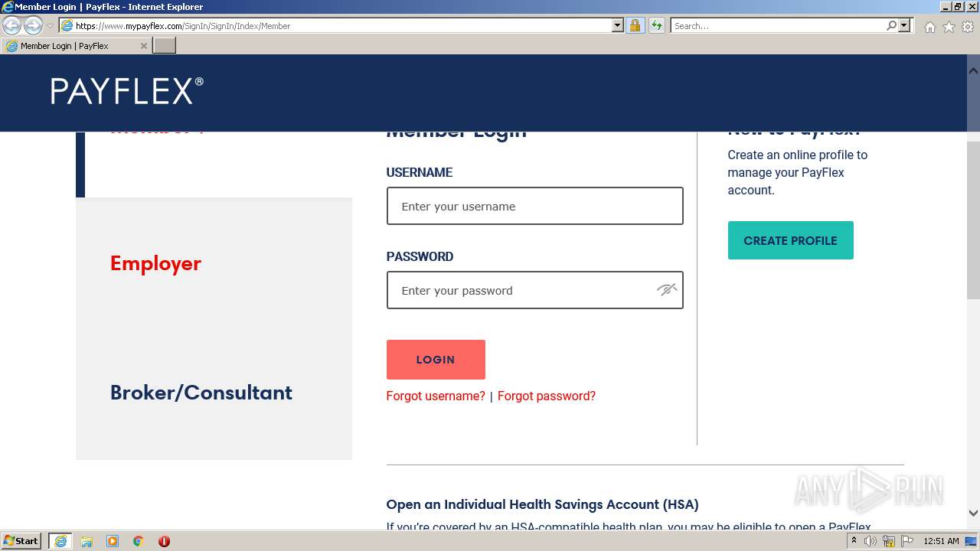Click the CREATE PROFILE button
The width and height of the screenshot is (980, 551).
coord(790,240)
